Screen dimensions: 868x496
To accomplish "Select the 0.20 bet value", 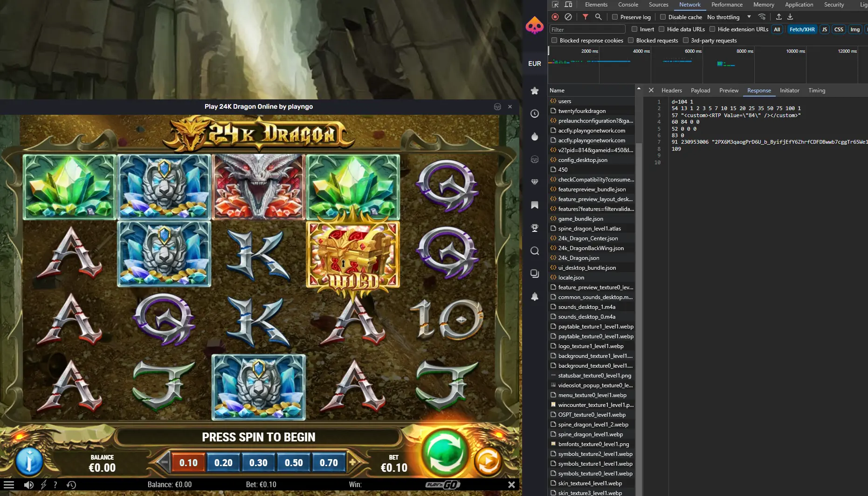I will tap(223, 463).
